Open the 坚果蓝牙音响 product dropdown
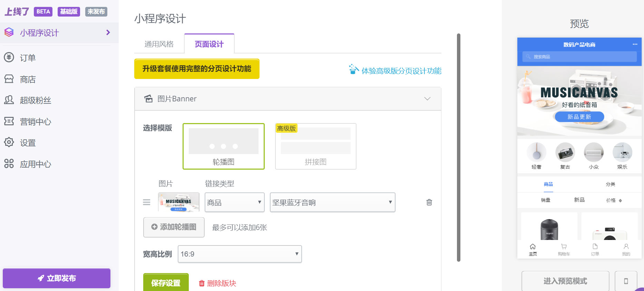 click(333, 202)
